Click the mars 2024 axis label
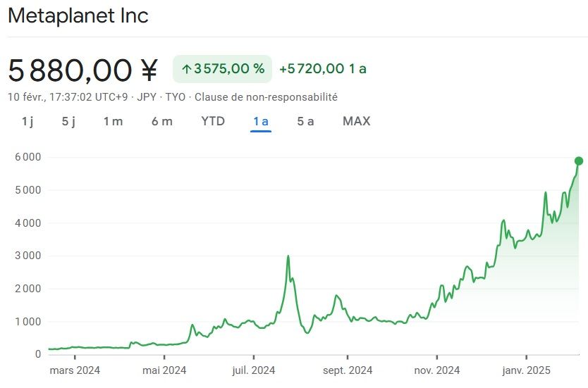This screenshot has height=388, width=588. click(x=75, y=370)
